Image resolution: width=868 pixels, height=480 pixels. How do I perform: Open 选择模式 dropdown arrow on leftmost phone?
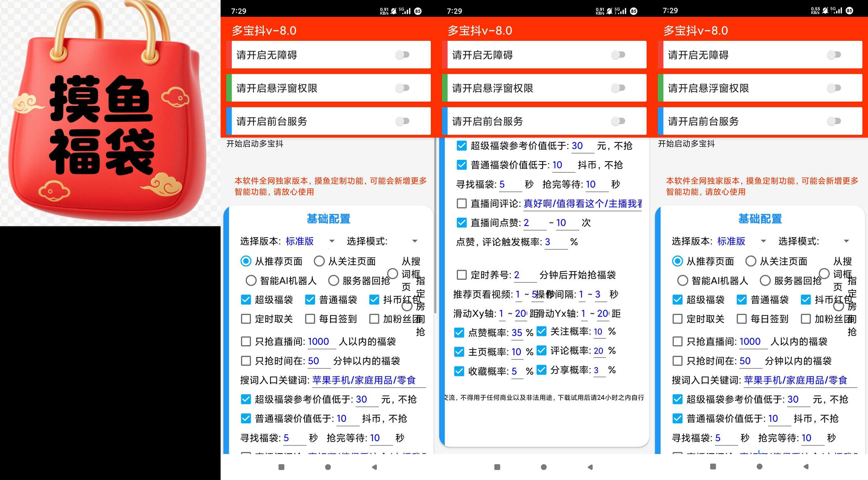(414, 241)
